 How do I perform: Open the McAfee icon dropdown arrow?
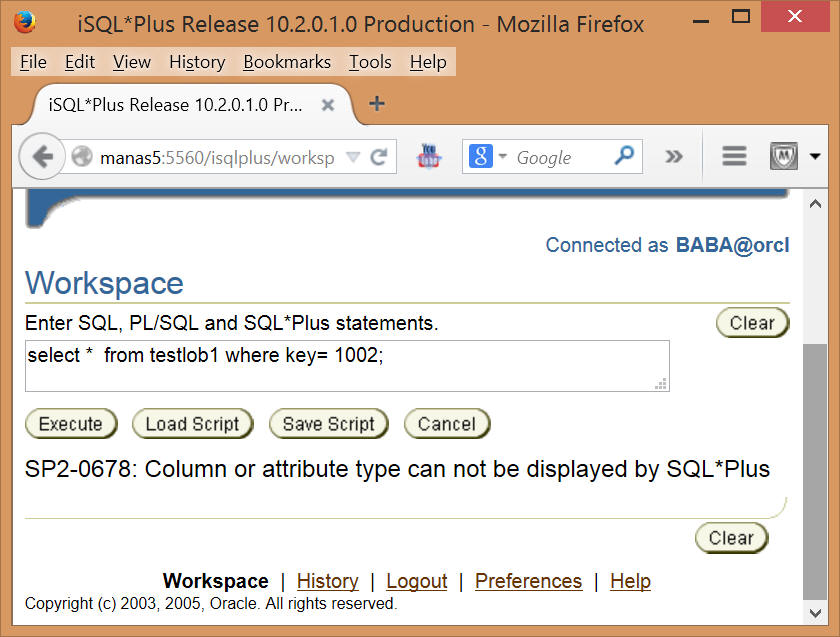point(815,156)
